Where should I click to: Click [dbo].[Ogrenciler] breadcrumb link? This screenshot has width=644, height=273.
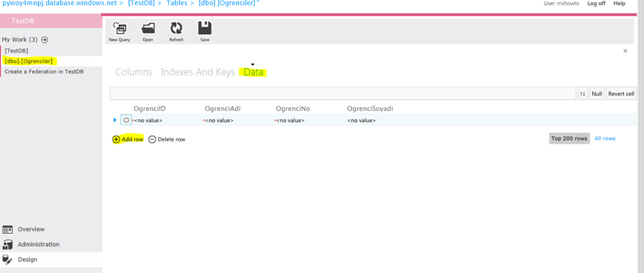pyautogui.click(x=227, y=3)
